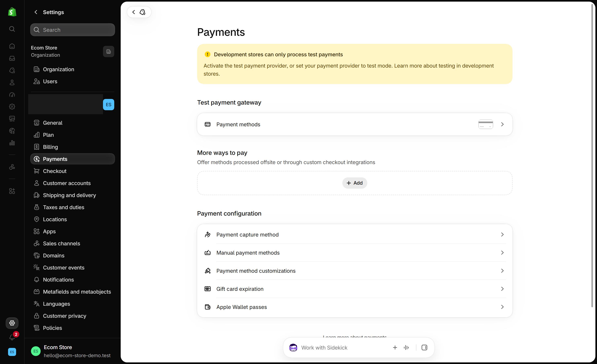Open Home icon in left rail

(12, 46)
